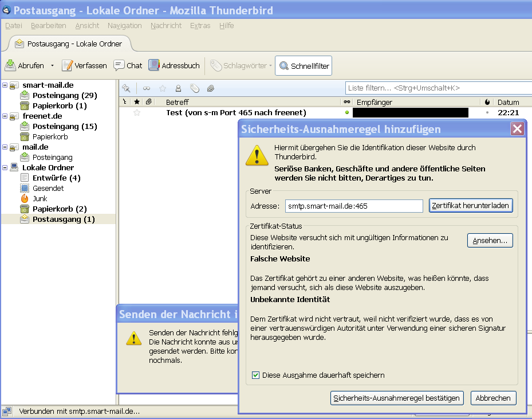
Task: Open the Hilfe menu
Action: [x=226, y=25]
